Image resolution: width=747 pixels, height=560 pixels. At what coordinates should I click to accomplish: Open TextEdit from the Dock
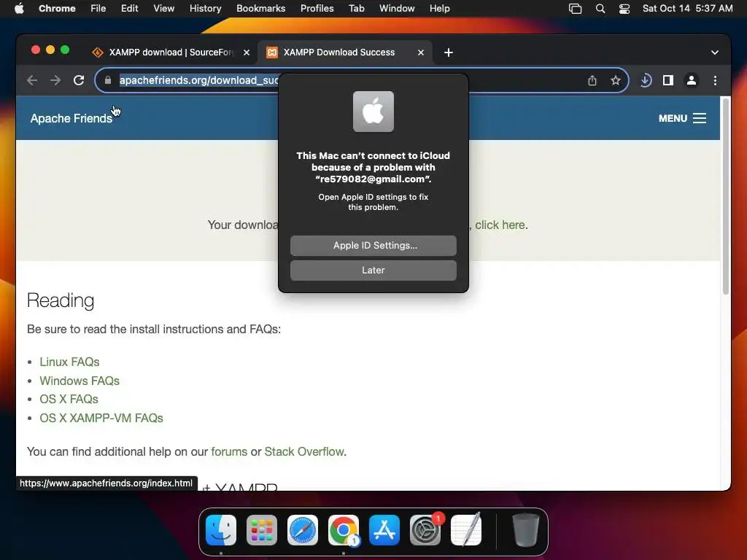[466, 530]
